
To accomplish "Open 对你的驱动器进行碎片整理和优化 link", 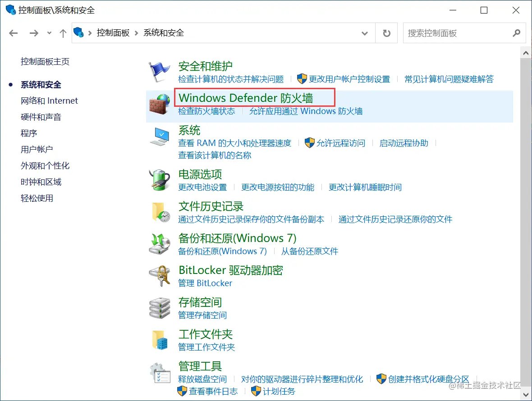I will [x=302, y=379].
